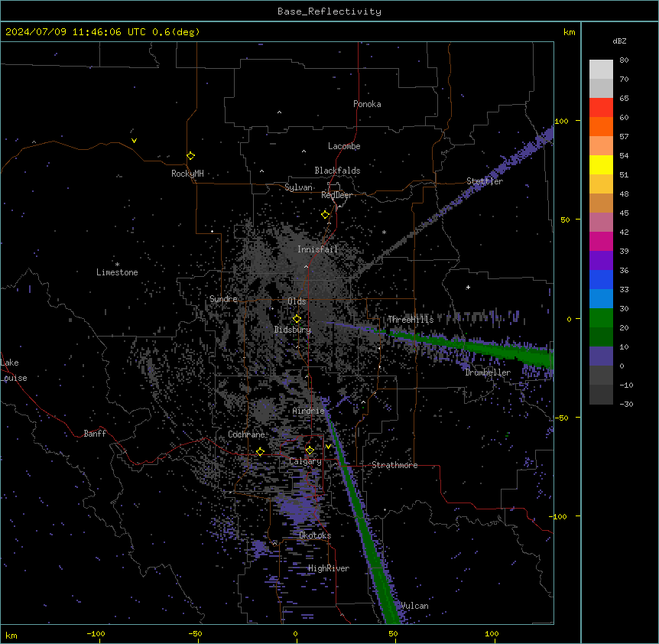
Task: Click the -50 tick on bottom axis
Action: [x=195, y=633]
